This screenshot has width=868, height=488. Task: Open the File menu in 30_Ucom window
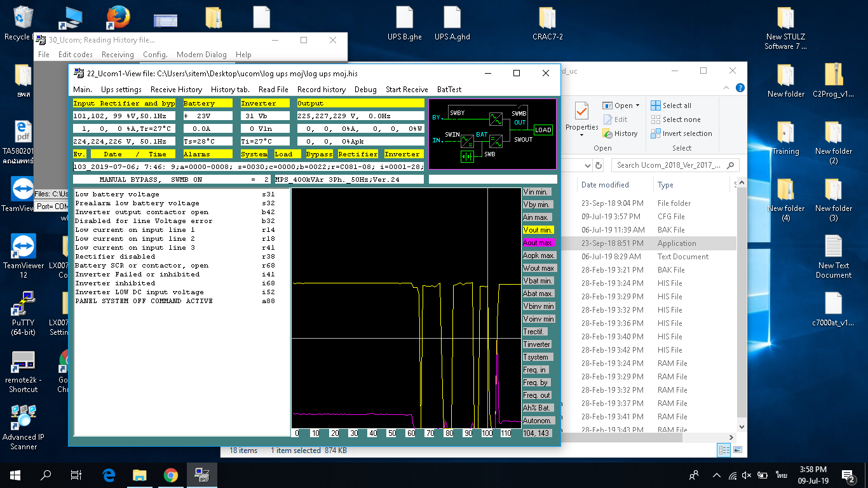coord(44,55)
